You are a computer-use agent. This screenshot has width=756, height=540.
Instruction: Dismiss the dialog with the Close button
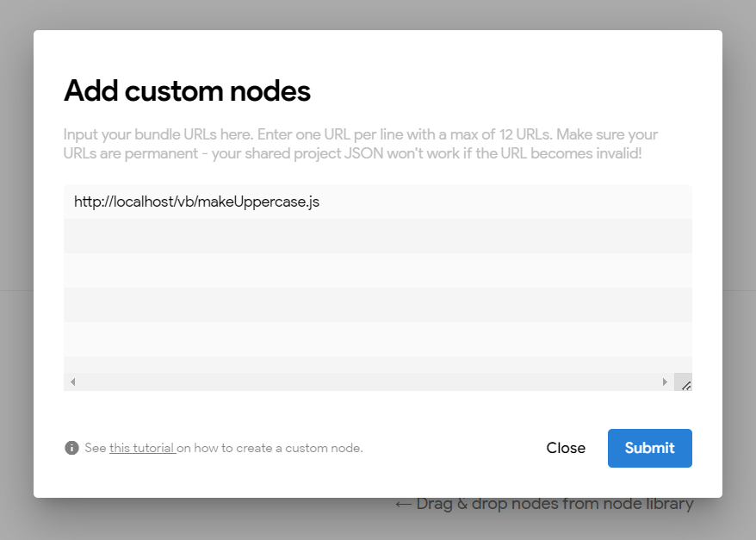click(566, 448)
